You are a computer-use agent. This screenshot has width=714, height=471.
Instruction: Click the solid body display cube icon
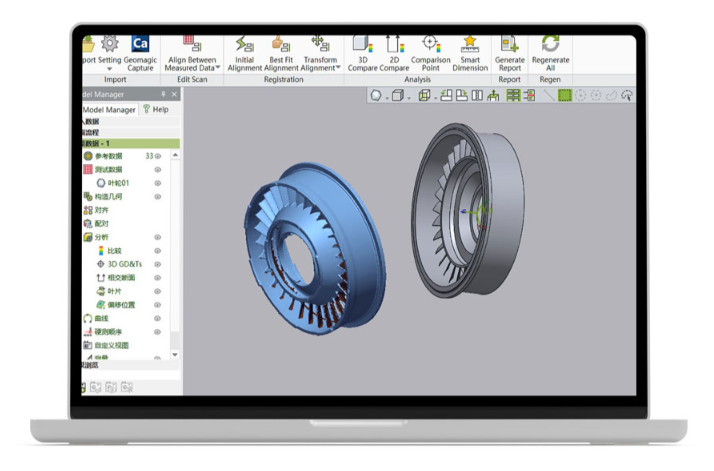tap(398, 95)
